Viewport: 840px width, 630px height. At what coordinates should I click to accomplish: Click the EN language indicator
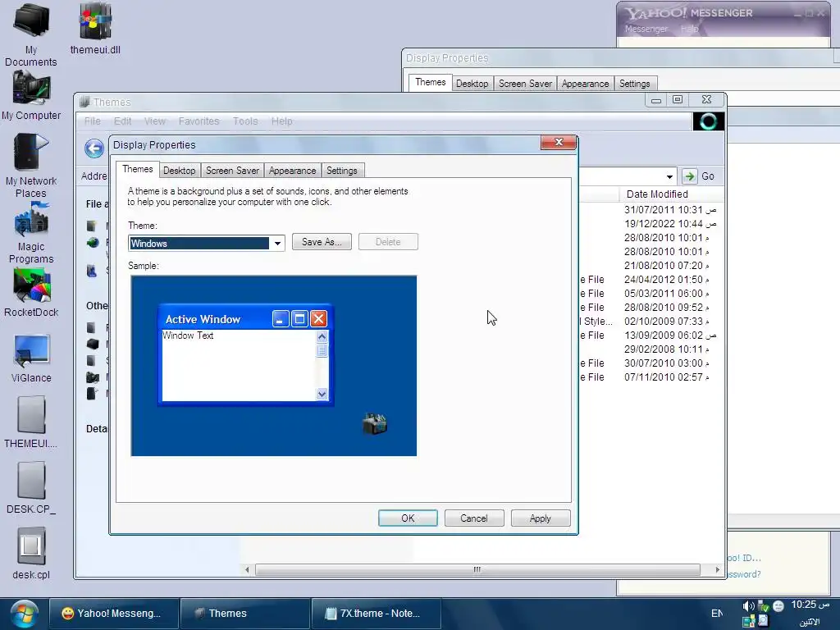[x=717, y=614]
